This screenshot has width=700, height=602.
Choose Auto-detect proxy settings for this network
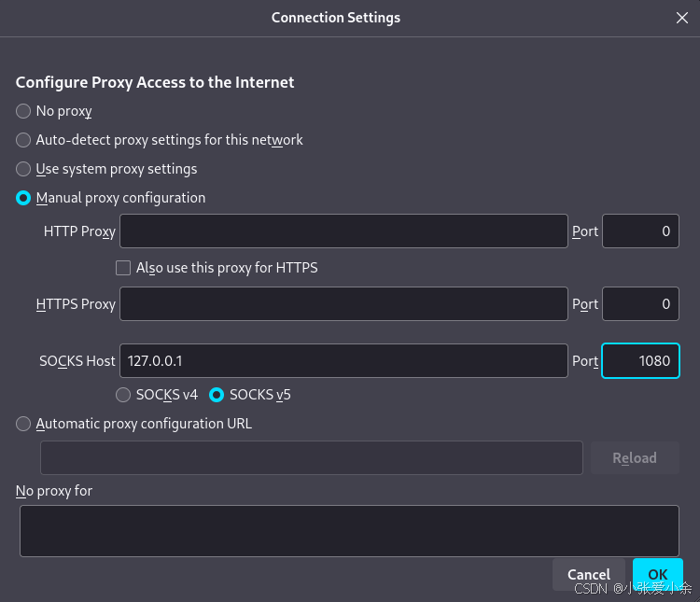click(23, 140)
